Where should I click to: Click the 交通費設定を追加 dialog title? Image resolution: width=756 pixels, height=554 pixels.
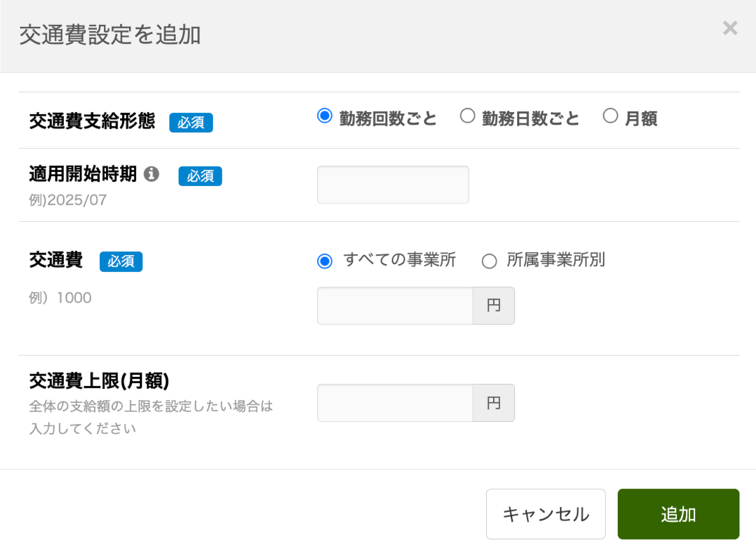(110, 34)
